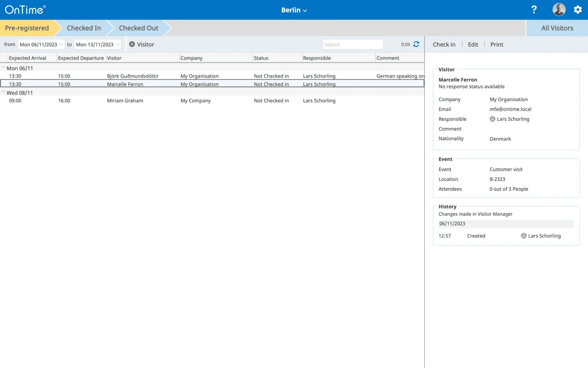Click the Search input field

point(352,44)
